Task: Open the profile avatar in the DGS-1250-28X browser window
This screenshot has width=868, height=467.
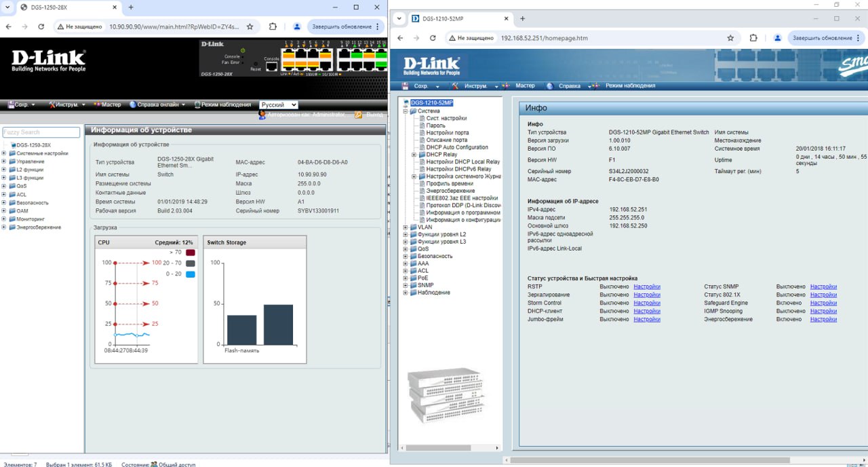Action: (x=297, y=26)
